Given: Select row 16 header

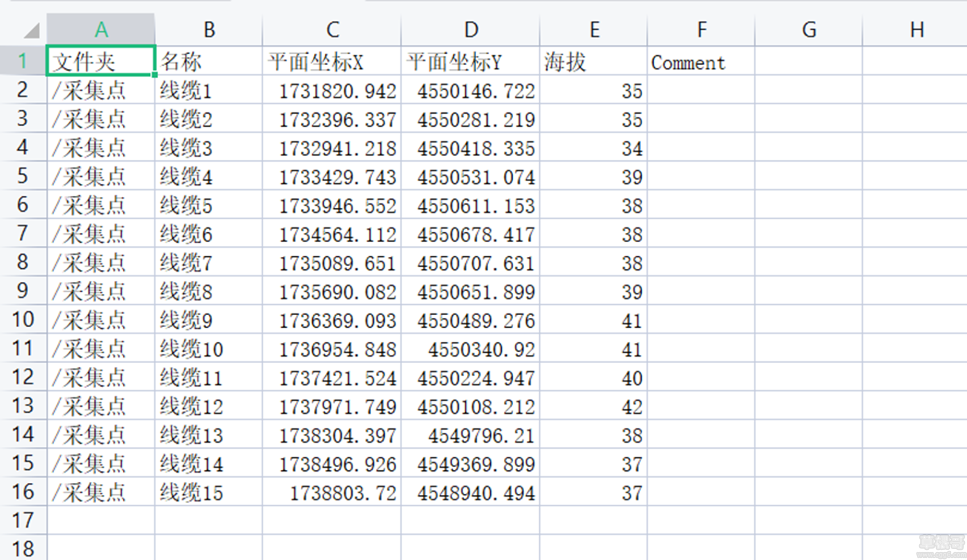Looking at the screenshot, I should (x=23, y=492).
